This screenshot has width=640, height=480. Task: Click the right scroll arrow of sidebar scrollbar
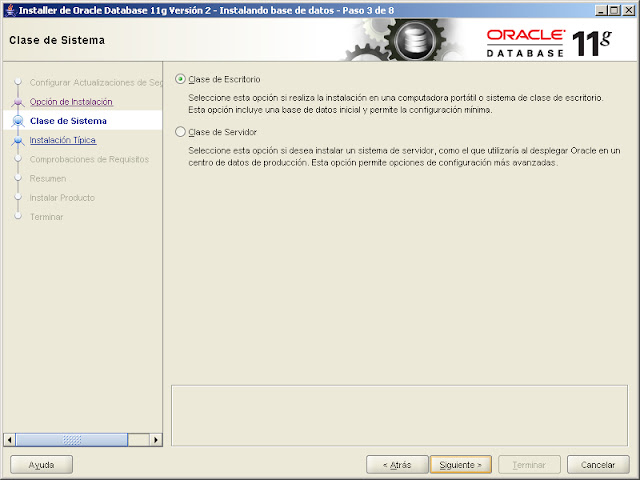[x=156, y=440]
